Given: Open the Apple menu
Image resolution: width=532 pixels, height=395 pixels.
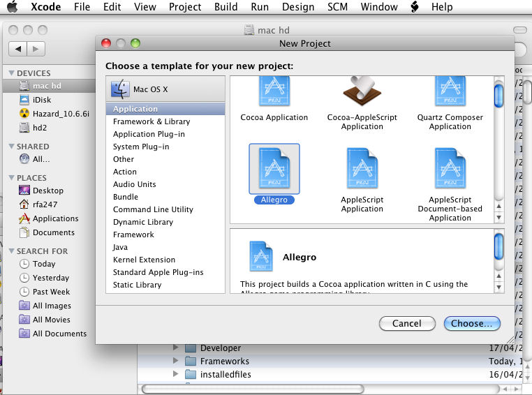Looking at the screenshot, I should click(12, 6).
